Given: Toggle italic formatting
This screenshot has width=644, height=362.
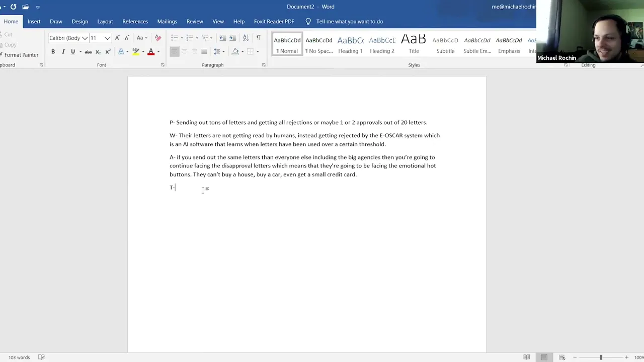Looking at the screenshot, I should coord(63,51).
